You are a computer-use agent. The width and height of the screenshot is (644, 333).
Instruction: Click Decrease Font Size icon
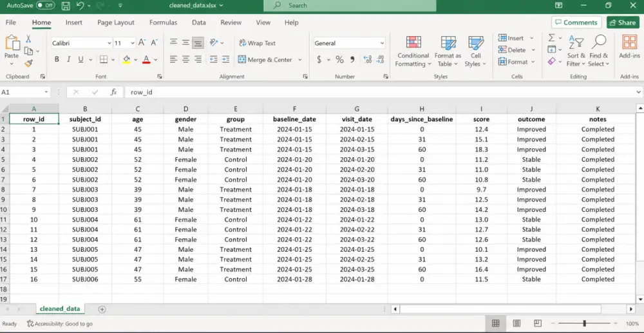pos(154,43)
